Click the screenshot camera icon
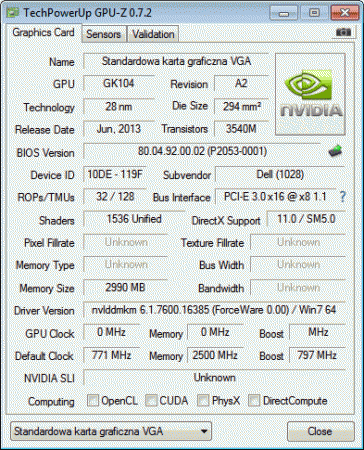The image size is (364, 450). [343, 32]
